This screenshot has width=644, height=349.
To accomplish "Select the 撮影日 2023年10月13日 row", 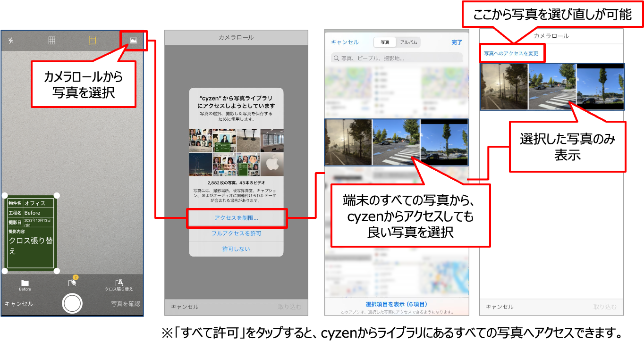I will click(31, 222).
